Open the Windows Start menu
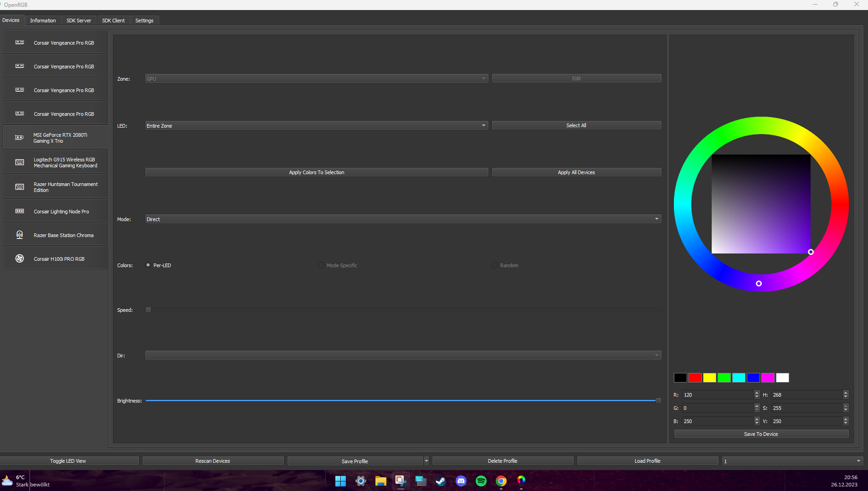 [340, 481]
